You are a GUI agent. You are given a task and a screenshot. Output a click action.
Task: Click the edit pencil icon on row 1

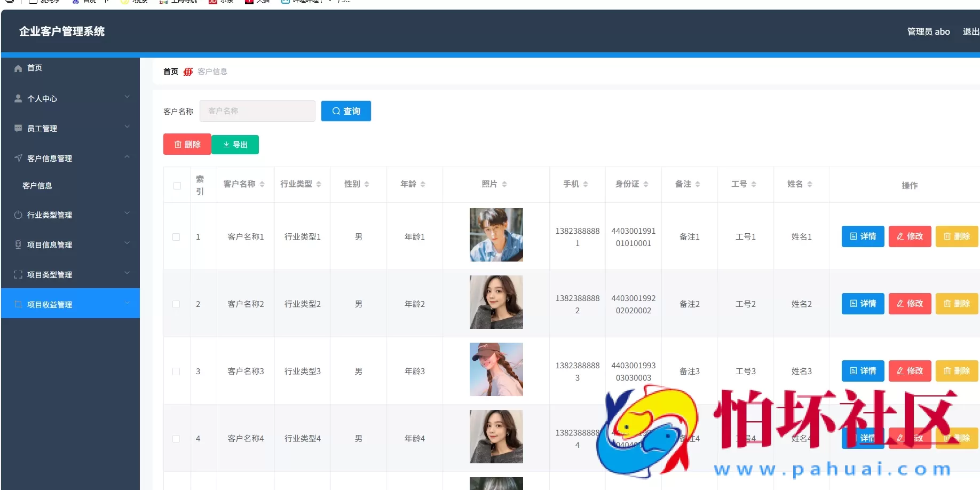coord(902,236)
